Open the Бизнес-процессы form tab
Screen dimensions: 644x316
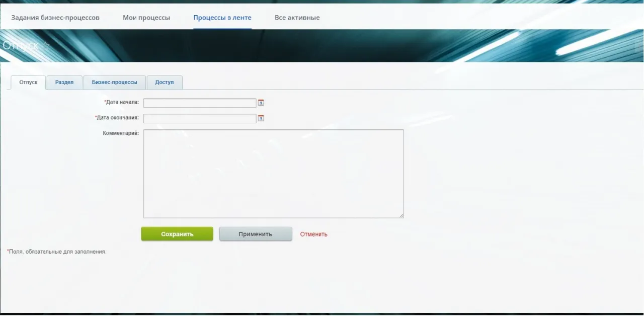click(114, 82)
